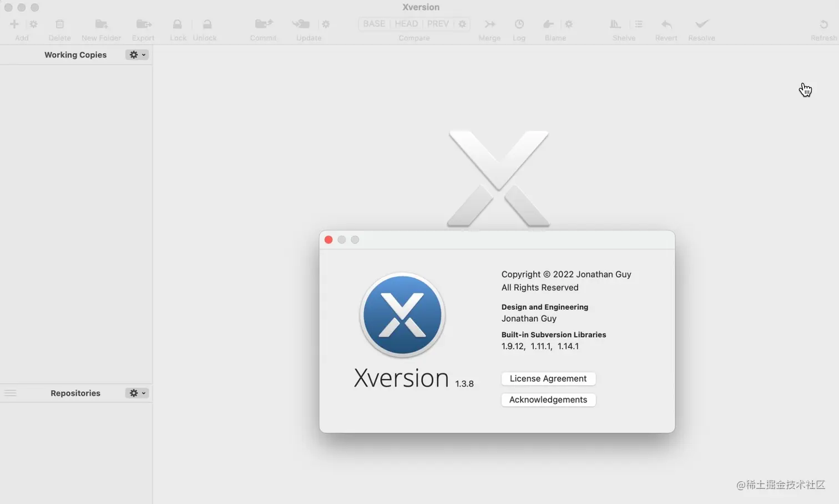839x504 pixels.
Task: Click the "Copyright © 2022 Jonathan Guy" text
Action: 566,274
